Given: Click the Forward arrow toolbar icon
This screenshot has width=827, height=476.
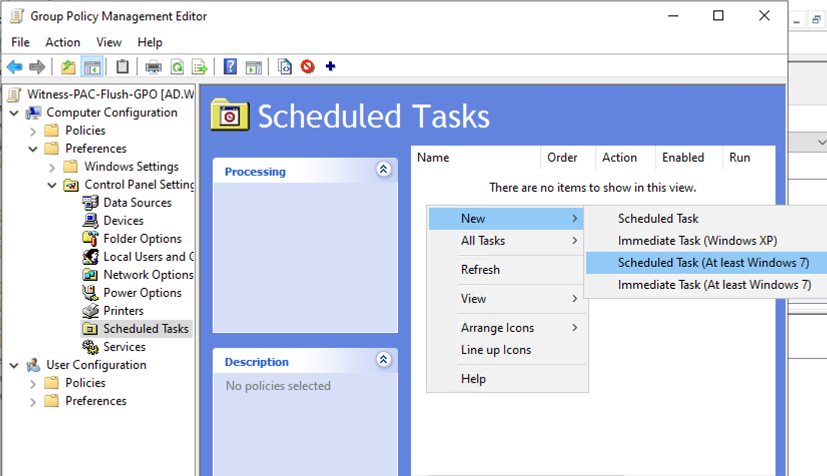Looking at the screenshot, I should click(37, 67).
